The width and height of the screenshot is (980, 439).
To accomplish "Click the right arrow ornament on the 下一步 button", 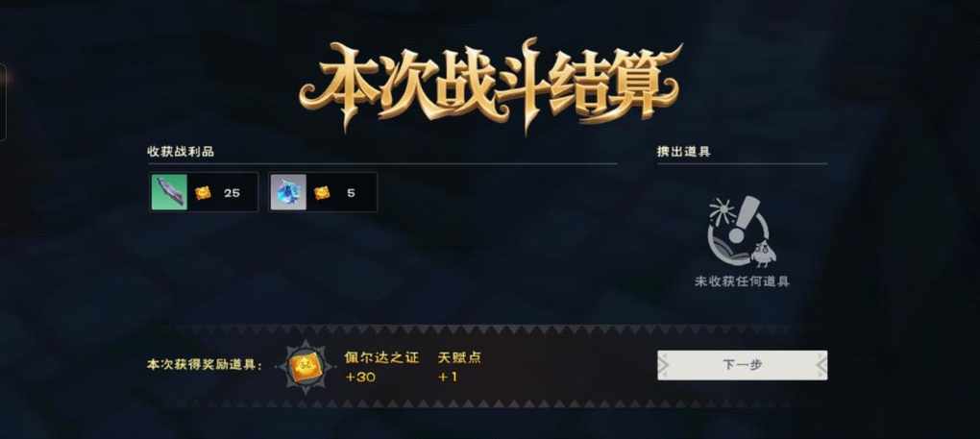I will click(x=821, y=365).
